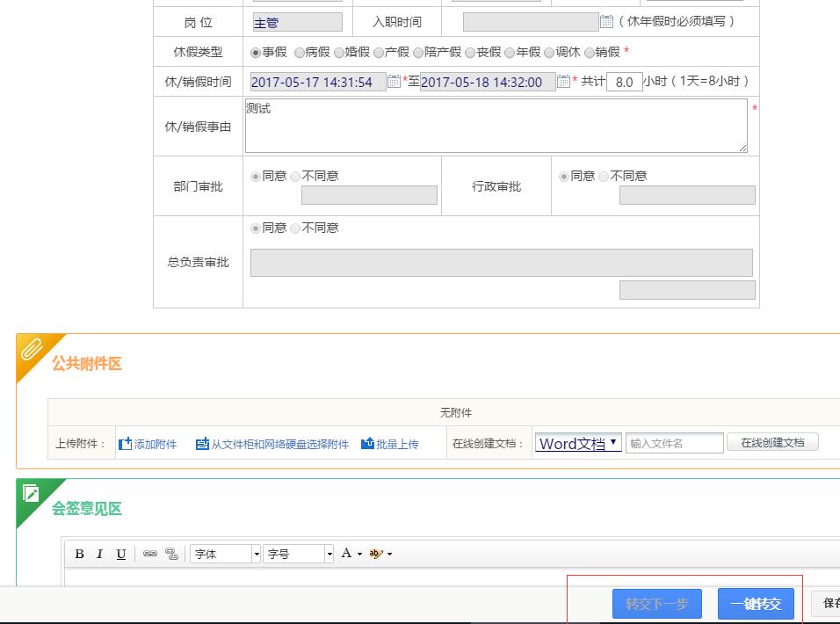Click the insert link icon
The width and height of the screenshot is (840, 624).
tap(150, 554)
